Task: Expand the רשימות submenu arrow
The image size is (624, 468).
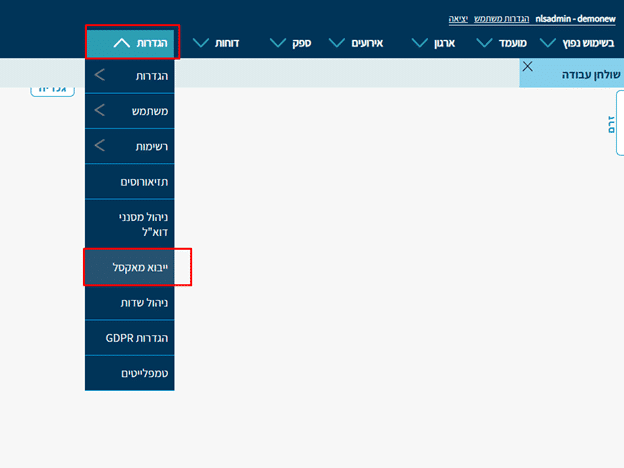Action: click(x=100, y=146)
